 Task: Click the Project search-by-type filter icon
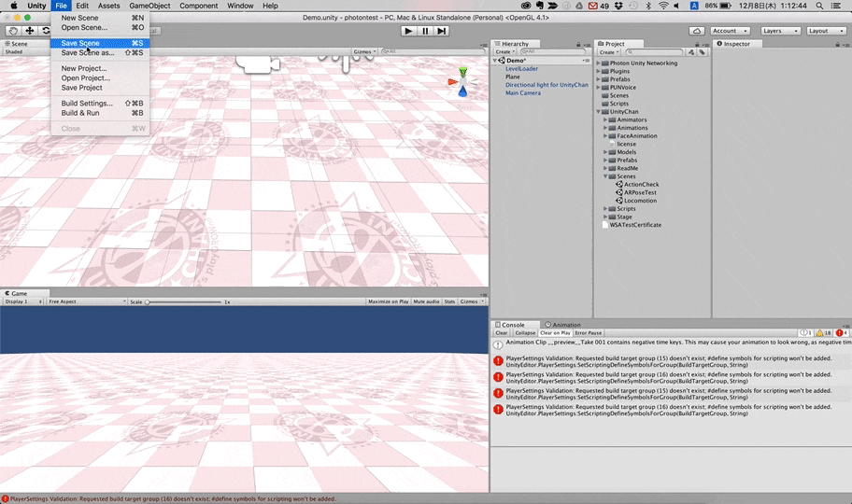point(691,52)
